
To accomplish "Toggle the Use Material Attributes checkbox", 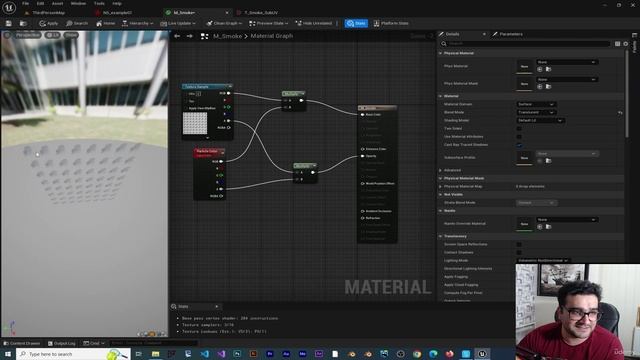I will (x=519, y=137).
